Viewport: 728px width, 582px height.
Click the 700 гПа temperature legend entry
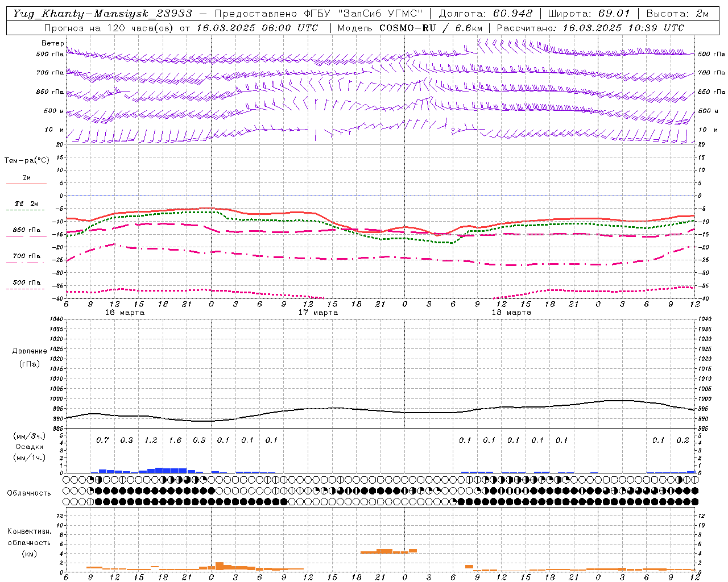[26, 258]
